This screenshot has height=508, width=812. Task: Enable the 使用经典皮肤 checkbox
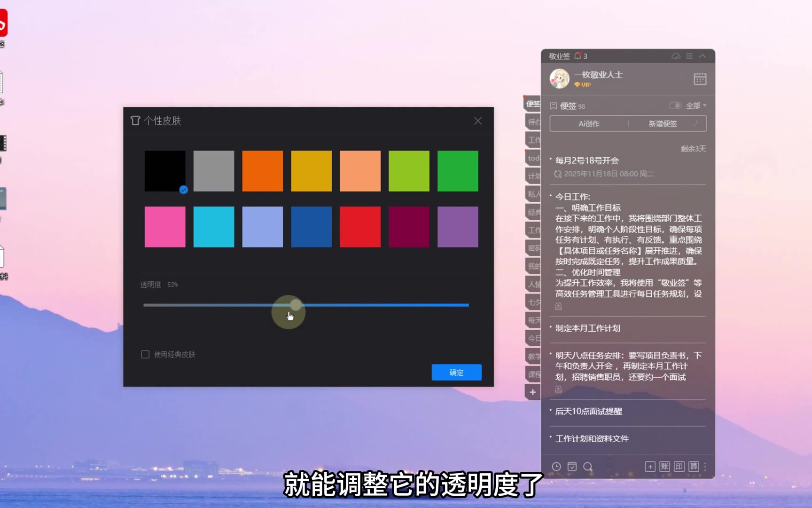145,354
